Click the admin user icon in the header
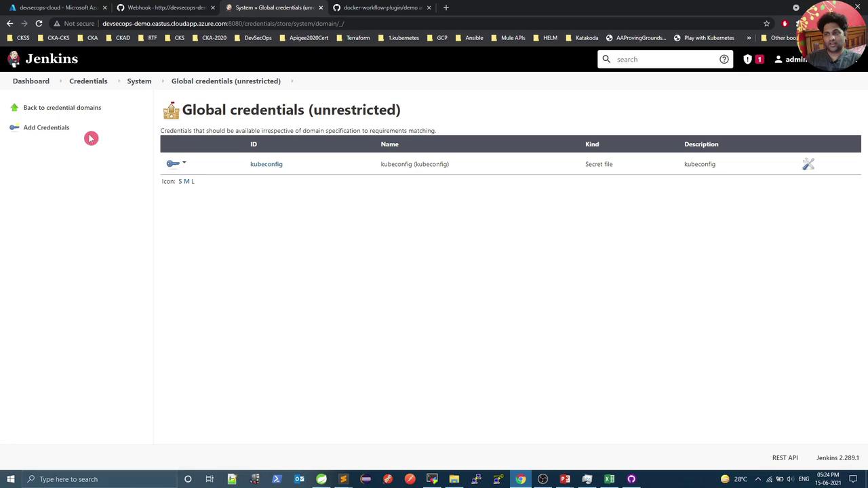 (778, 59)
